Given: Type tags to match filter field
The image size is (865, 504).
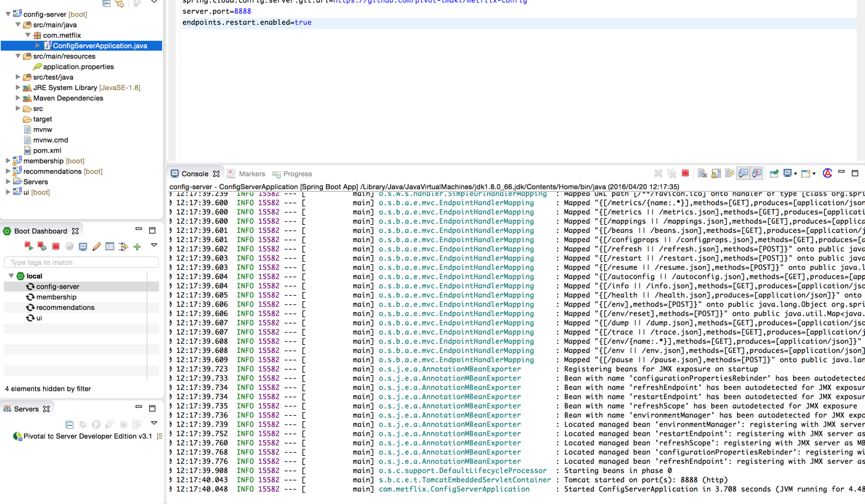Looking at the screenshot, I should (81, 262).
